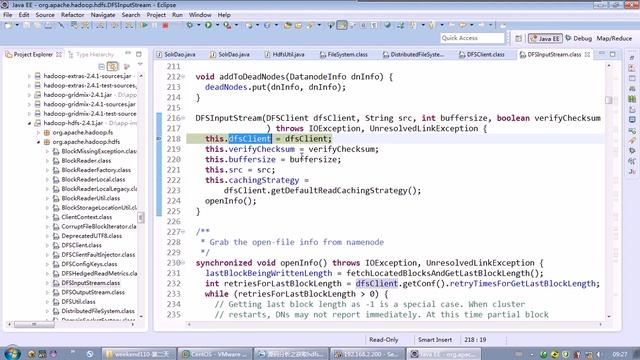
Task: Switch to the DFSClient.class editor tab
Action: coord(481,54)
